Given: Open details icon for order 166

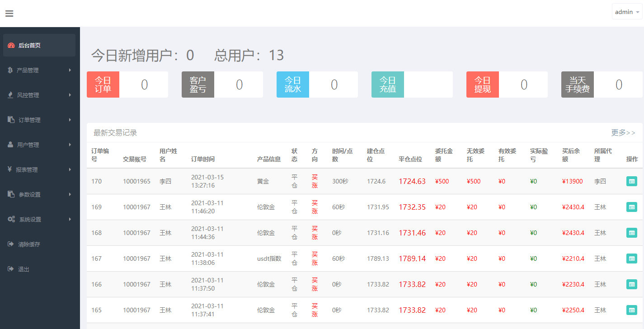Looking at the screenshot, I should tap(632, 284).
